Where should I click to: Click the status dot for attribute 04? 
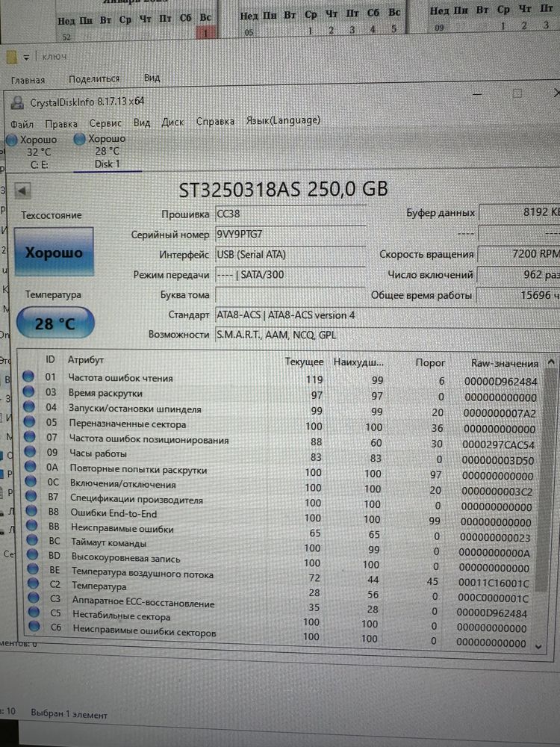pyautogui.click(x=29, y=407)
